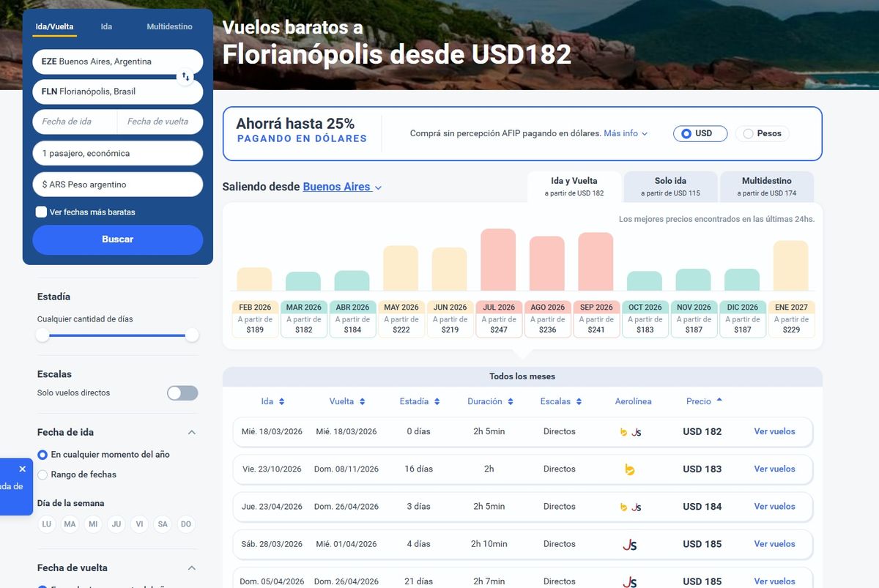Image resolution: width=879 pixels, height=588 pixels.
Task: Open 'Buenos Aires' departure city dropdown
Action: (342, 187)
